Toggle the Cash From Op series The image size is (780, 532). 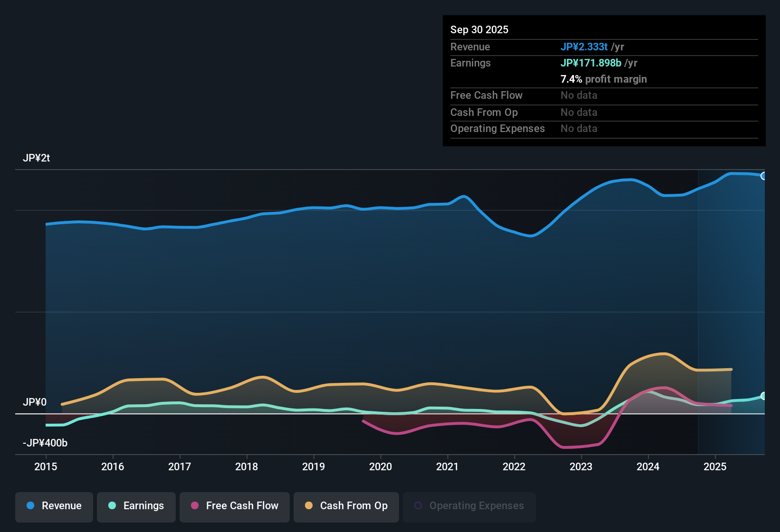pos(346,506)
